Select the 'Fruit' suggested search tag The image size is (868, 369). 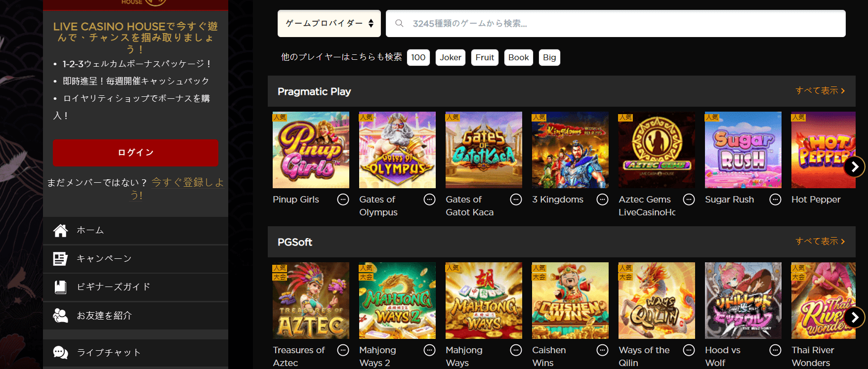pyautogui.click(x=485, y=57)
